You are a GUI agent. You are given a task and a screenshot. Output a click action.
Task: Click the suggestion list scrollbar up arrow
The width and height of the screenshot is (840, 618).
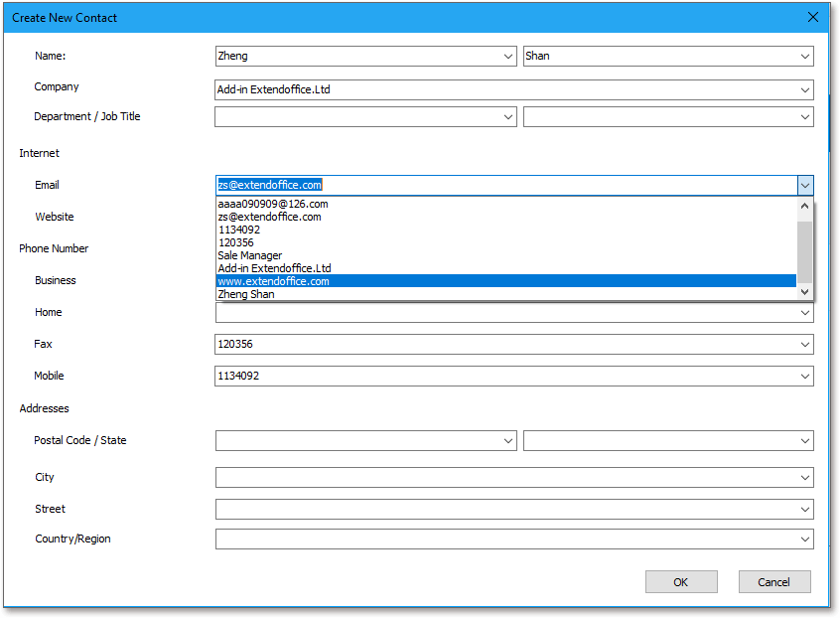pyautogui.click(x=804, y=205)
